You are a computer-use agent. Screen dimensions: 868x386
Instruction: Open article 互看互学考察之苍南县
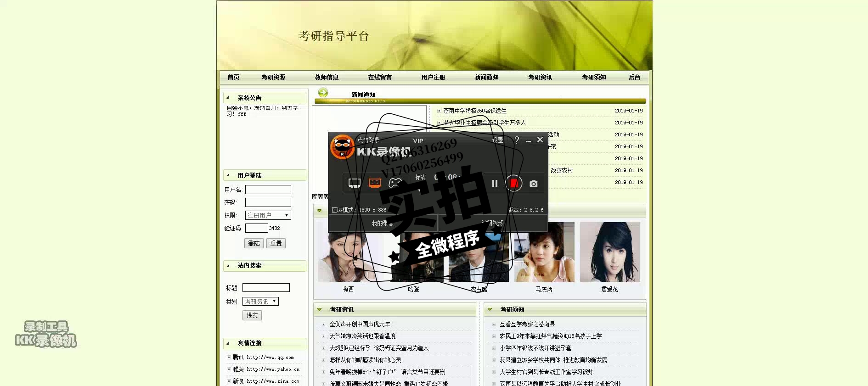pyautogui.click(x=527, y=324)
